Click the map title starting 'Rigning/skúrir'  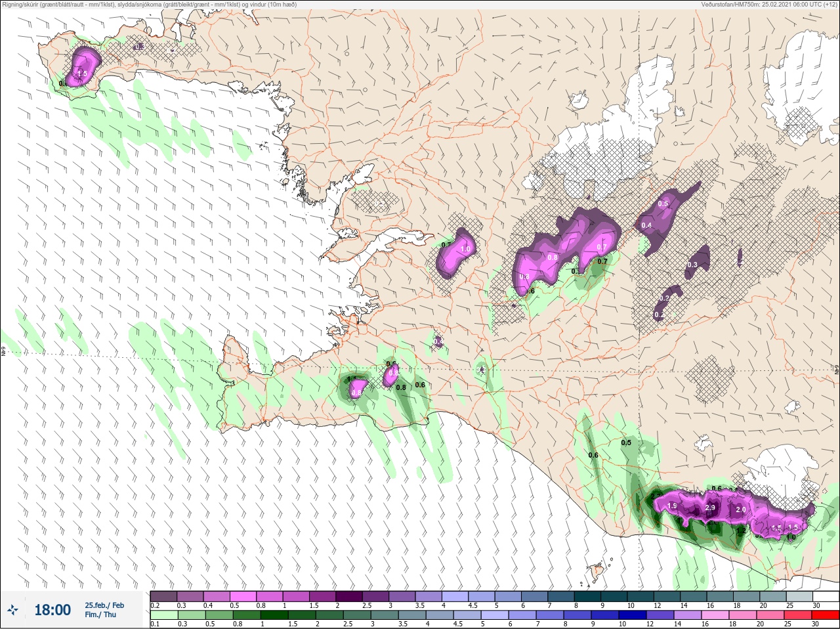150,5
